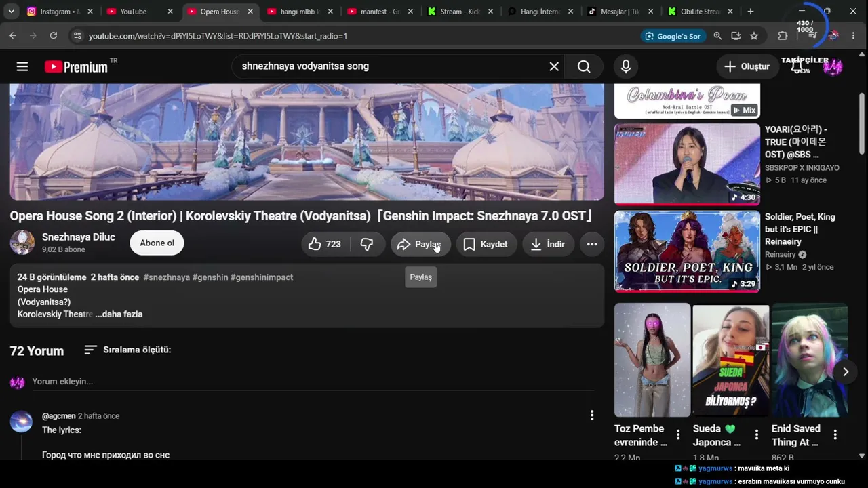Open options for the Enid Saved short

[835, 434]
